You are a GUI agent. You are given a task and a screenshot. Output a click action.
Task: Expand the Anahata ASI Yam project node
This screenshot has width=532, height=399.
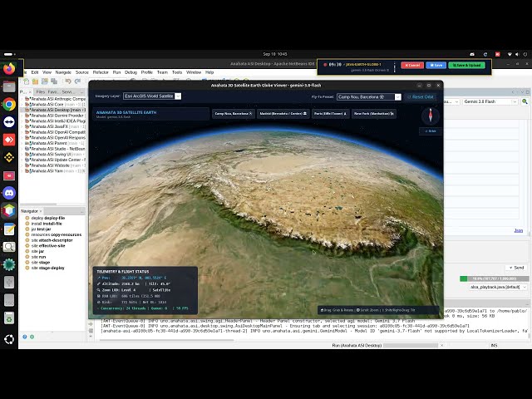tap(22, 171)
